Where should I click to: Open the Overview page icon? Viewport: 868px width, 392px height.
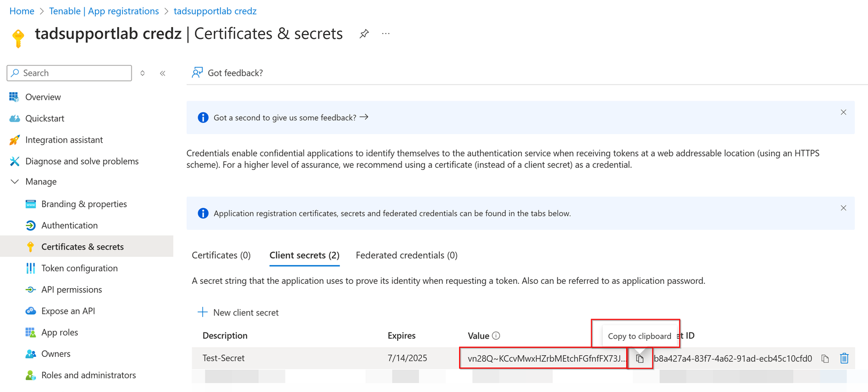(x=14, y=97)
